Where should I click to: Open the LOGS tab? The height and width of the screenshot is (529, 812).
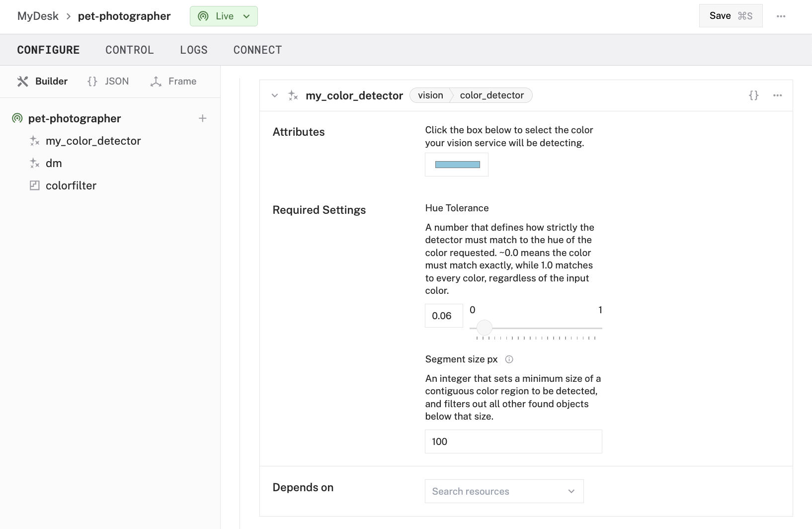pyautogui.click(x=193, y=50)
